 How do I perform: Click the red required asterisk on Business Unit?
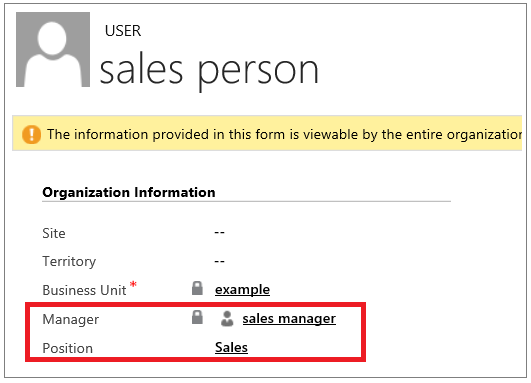tap(133, 284)
